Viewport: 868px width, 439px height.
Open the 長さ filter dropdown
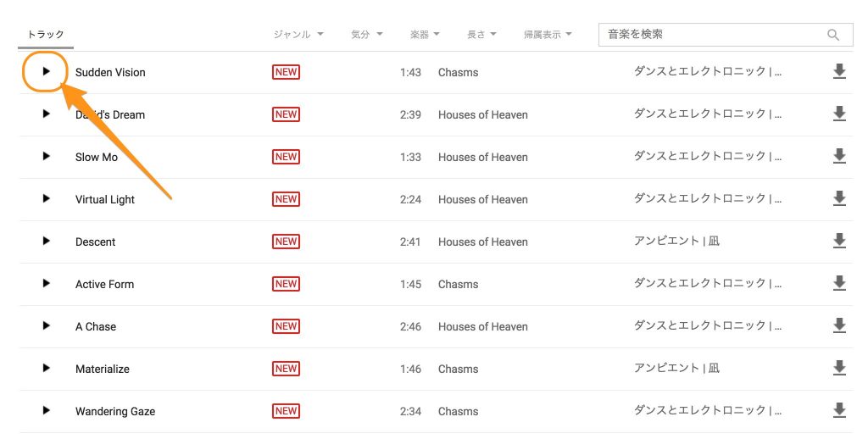[x=481, y=35]
